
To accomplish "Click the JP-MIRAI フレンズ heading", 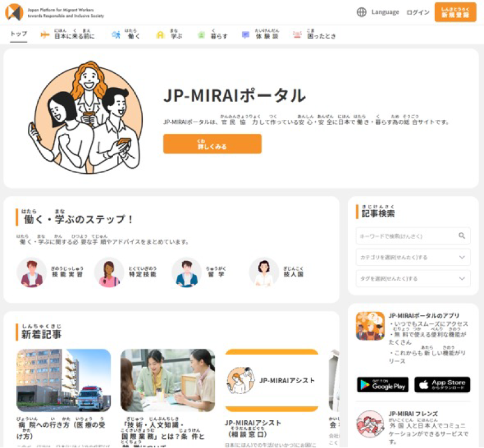I will (413, 413).
